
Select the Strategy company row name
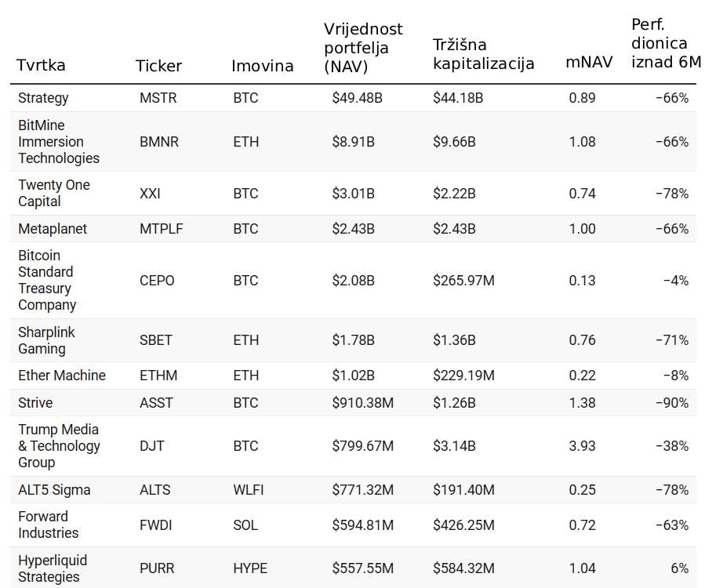[43, 98]
